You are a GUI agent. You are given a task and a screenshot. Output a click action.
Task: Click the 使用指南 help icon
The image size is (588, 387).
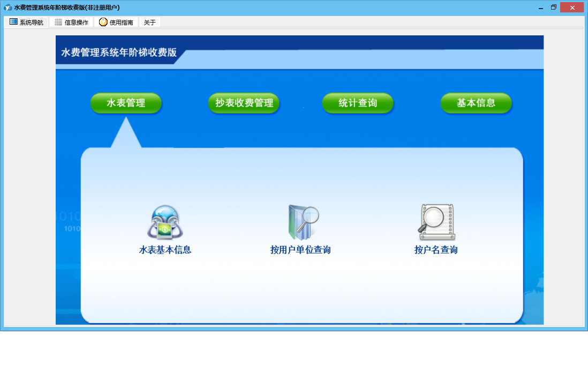click(103, 22)
